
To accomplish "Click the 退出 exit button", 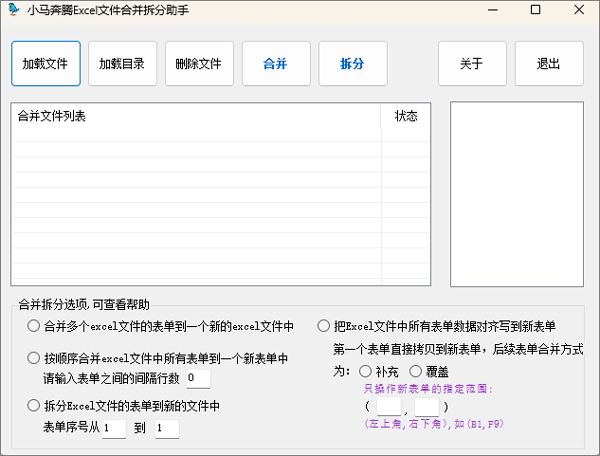I will pos(549,64).
